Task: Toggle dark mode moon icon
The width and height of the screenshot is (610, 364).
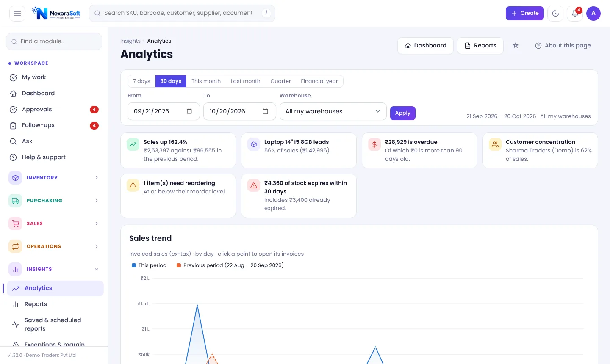Action: tap(555, 14)
